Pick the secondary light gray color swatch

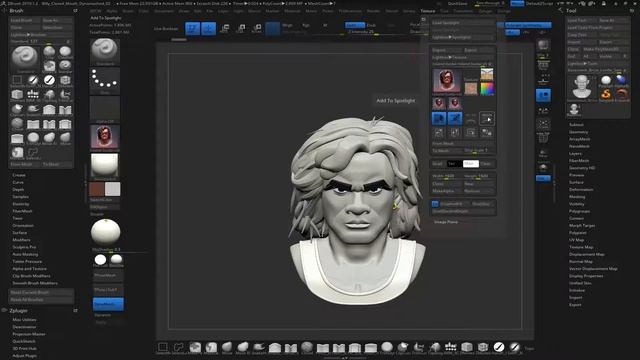(112, 189)
